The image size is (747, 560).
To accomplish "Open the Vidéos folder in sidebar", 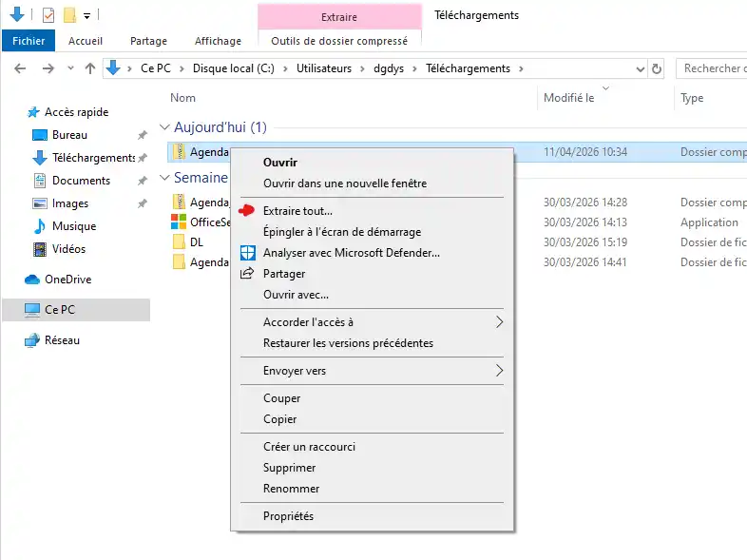I will coord(68,249).
